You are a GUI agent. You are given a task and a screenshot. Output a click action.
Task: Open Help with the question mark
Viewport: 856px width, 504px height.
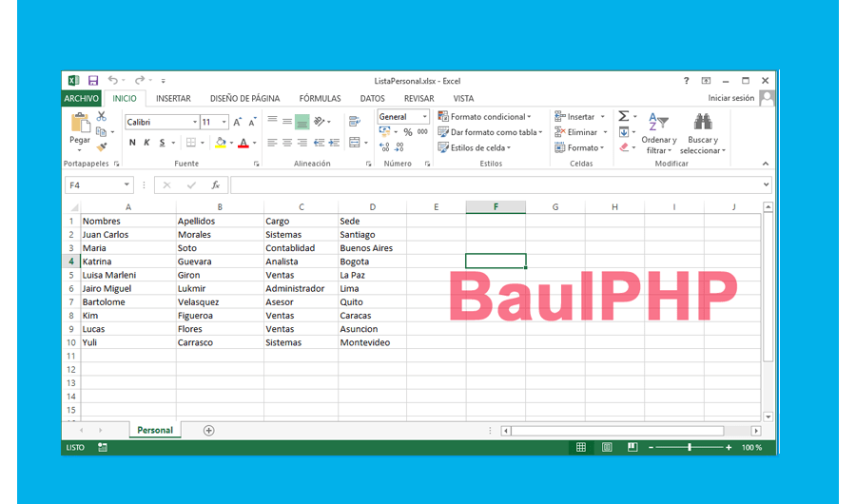tap(686, 81)
